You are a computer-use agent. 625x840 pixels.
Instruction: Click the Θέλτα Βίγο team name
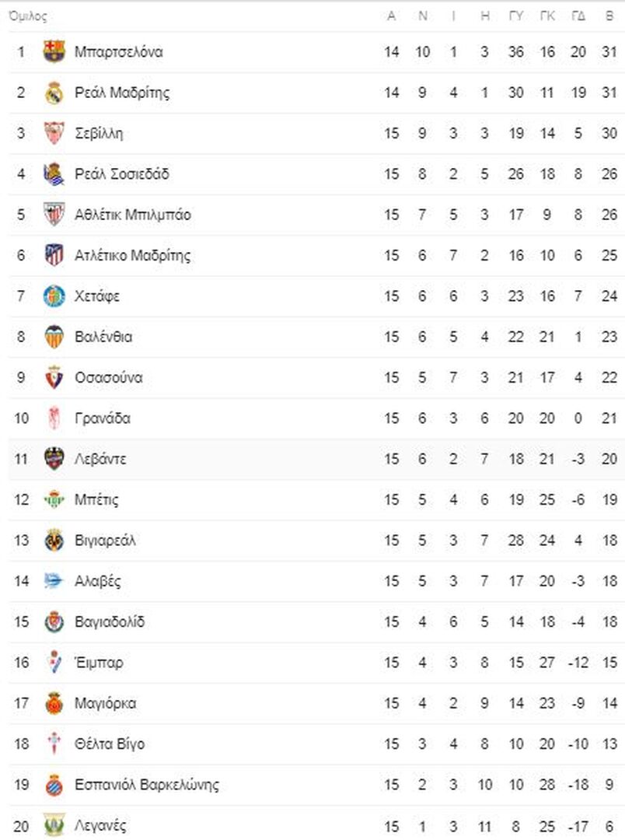[x=110, y=744]
